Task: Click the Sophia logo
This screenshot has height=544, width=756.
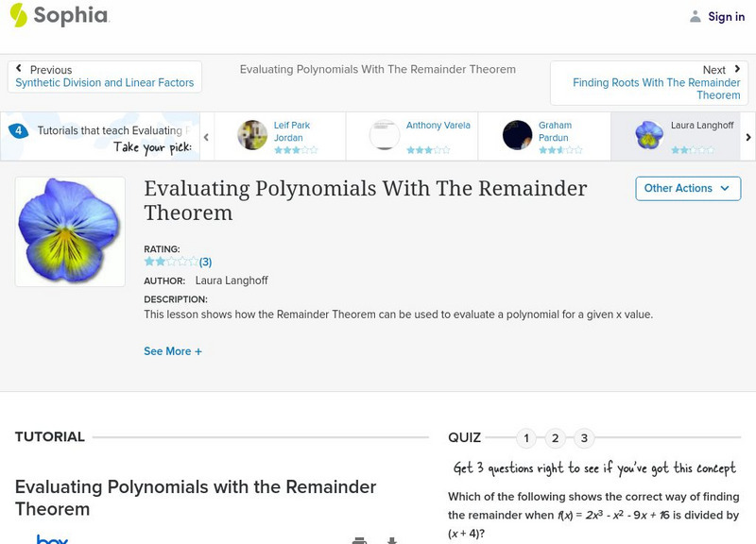Action: [59, 15]
